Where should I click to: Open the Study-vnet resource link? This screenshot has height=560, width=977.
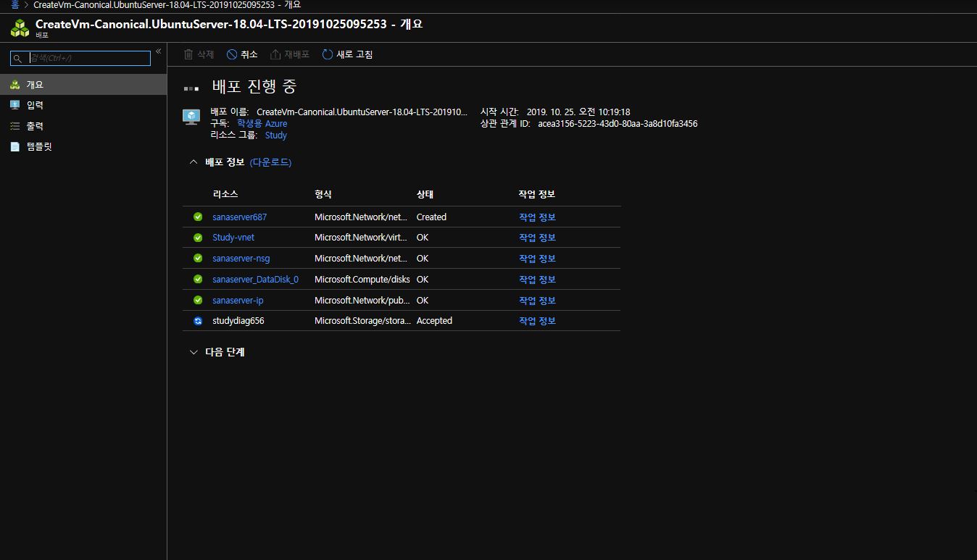click(233, 238)
